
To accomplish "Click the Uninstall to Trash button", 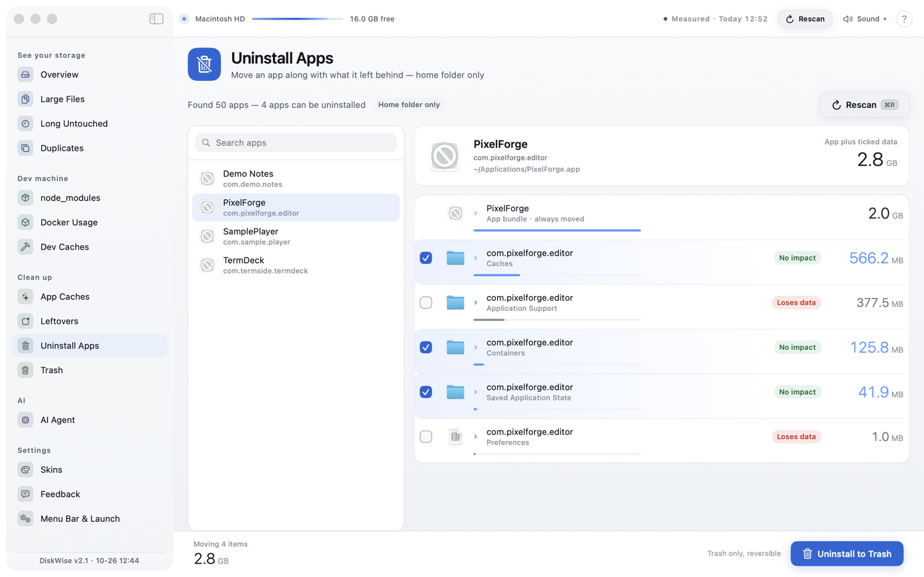I will (x=847, y=554).
